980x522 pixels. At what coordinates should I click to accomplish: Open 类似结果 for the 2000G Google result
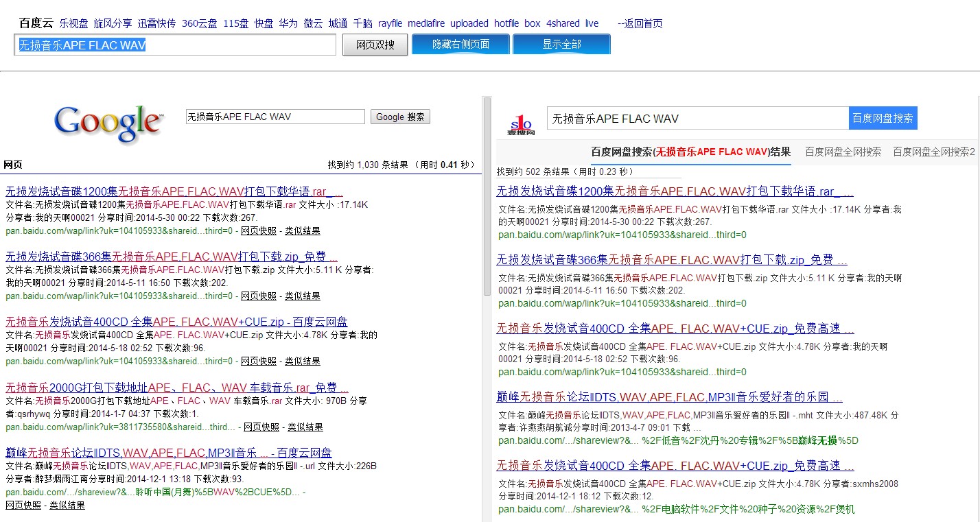point(305,427)
